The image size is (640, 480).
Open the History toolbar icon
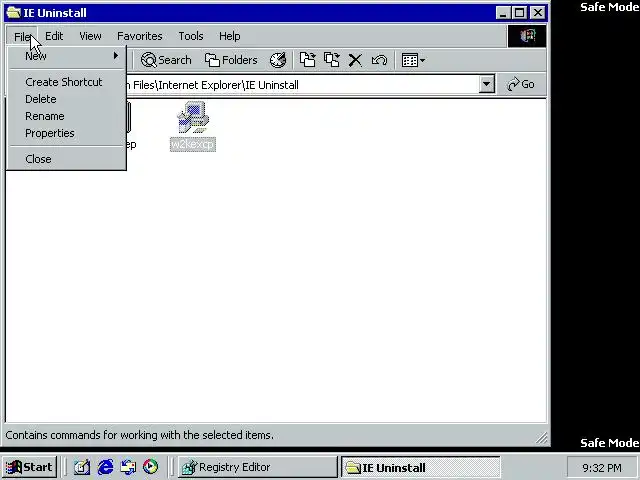pos(278,60)
